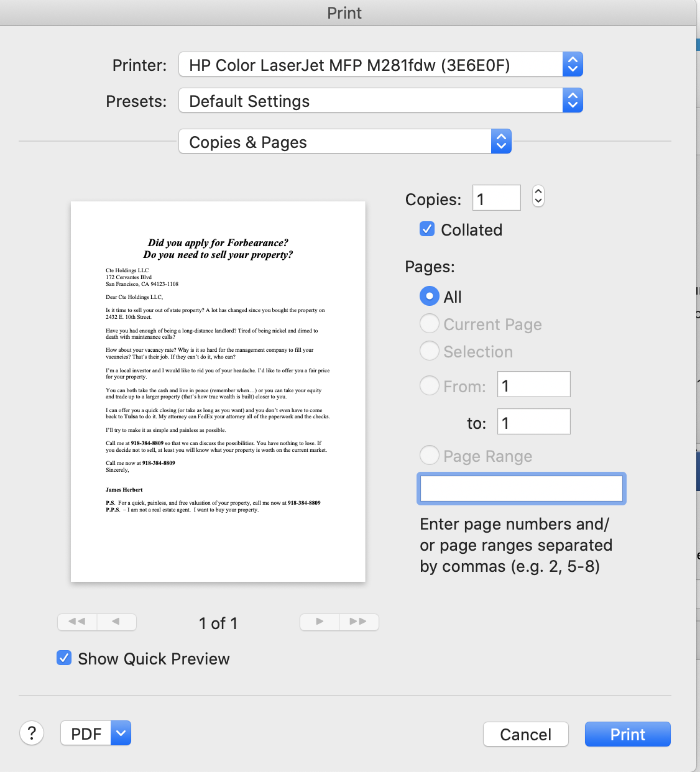The width and height of the screenshot is (700, 772).
Task: Open the Copies & Pages section dropdown
Action: pos(344,141)
